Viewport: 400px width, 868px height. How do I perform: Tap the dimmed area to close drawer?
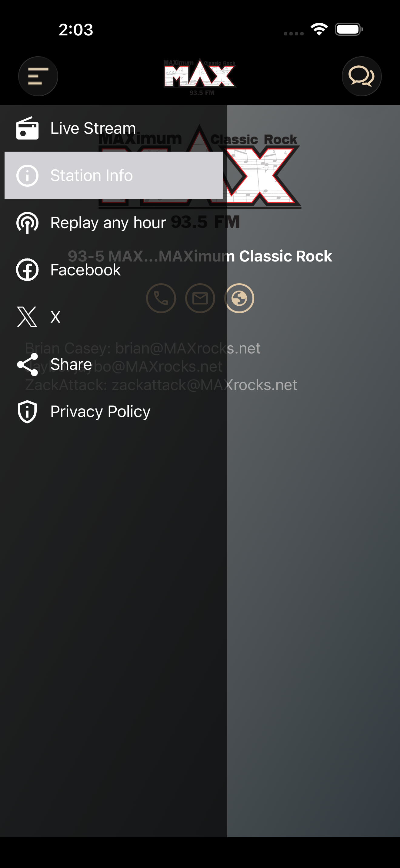coord(314,573)
